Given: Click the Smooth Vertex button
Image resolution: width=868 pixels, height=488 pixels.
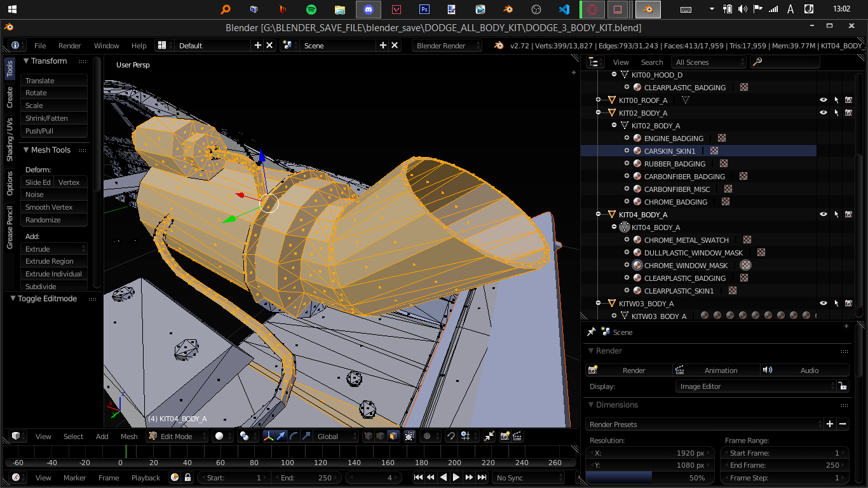Looking at the screenshot, I should pyautogui.click(x=54, y=207).
